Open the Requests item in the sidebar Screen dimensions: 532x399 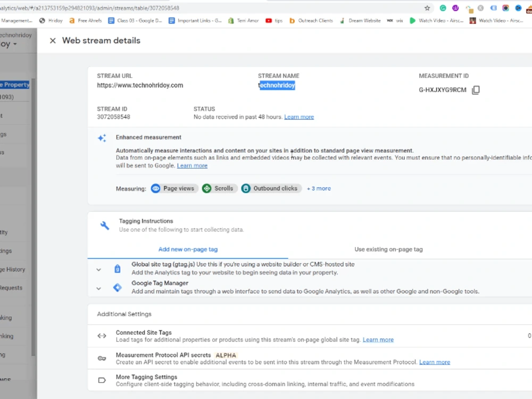(x=11, y=288)
